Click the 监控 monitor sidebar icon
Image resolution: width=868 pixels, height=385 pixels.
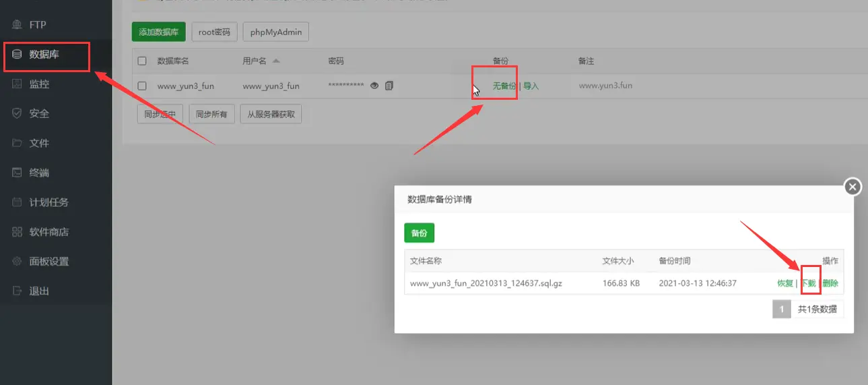[18, 84]
